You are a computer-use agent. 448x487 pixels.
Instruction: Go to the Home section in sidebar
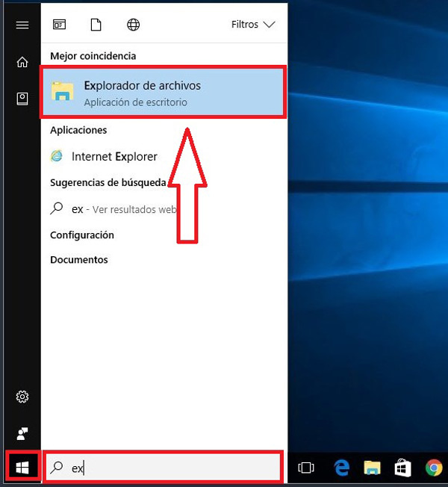click(22, 62)
